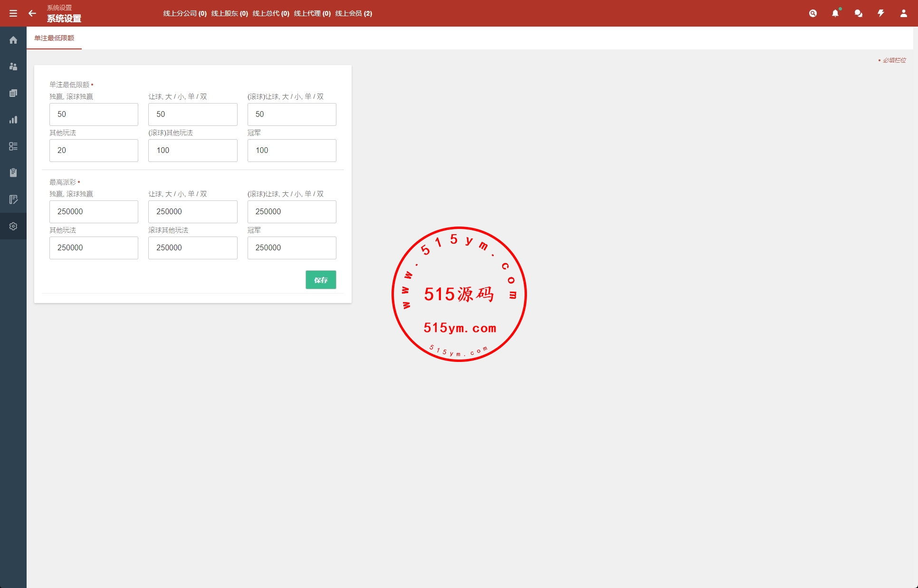Open the news documents sidebar icon

[13, 93]
